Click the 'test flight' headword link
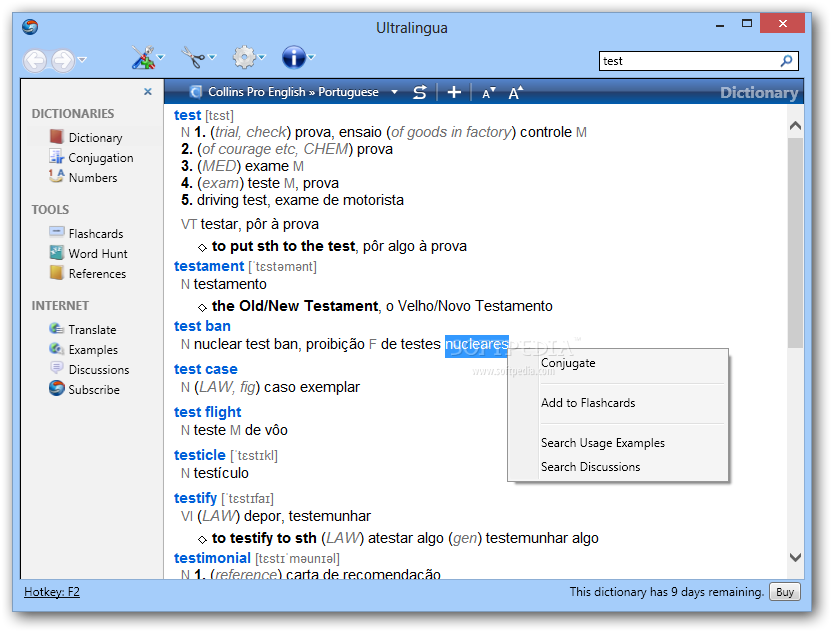The width and height of the screenshot is (832, 632). 207,412
